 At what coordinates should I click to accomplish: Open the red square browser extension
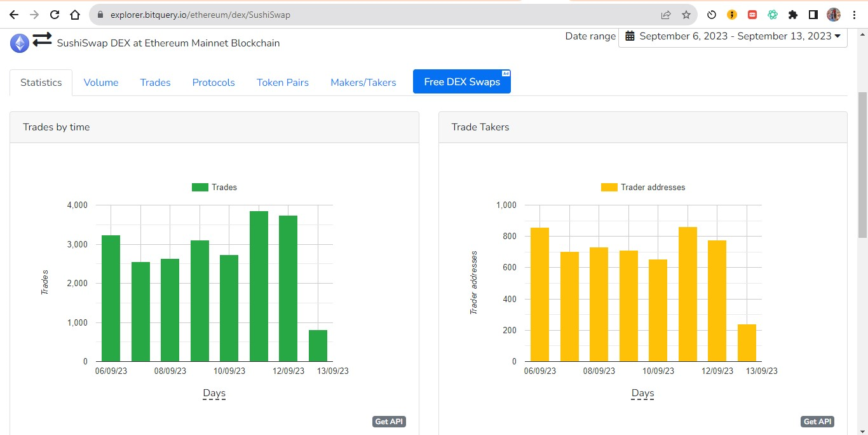pos(752,15)
